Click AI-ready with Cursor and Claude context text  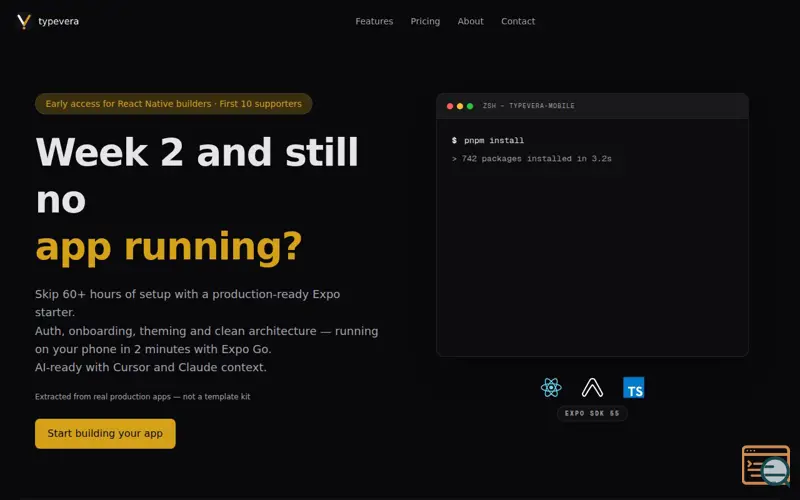point(151,367)
